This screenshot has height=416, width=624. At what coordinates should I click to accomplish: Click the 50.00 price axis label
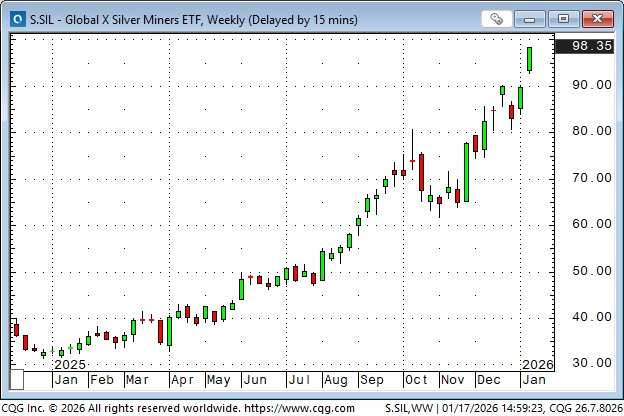pyautogui.click(x=591, y=271)
